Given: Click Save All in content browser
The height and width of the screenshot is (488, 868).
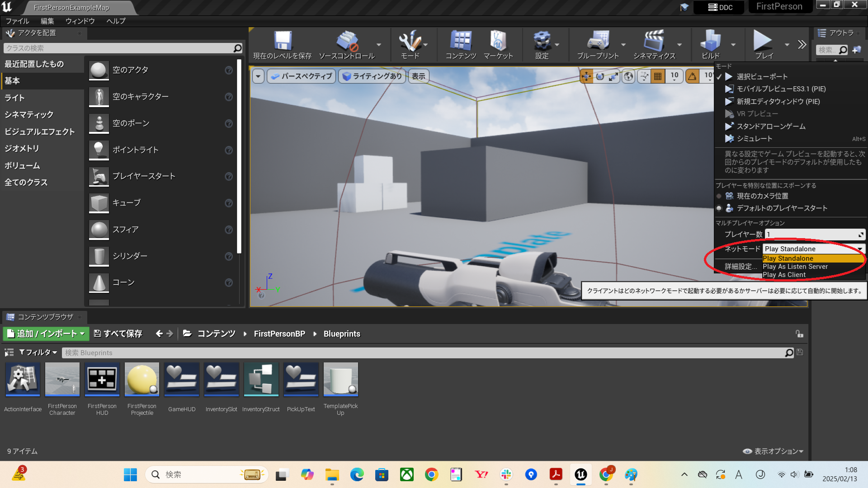Looking at the screenshot, I should click(118, 334).
